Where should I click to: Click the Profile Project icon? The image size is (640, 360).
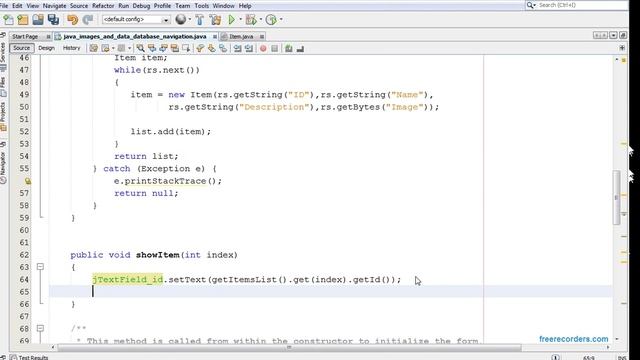[271, 20]
